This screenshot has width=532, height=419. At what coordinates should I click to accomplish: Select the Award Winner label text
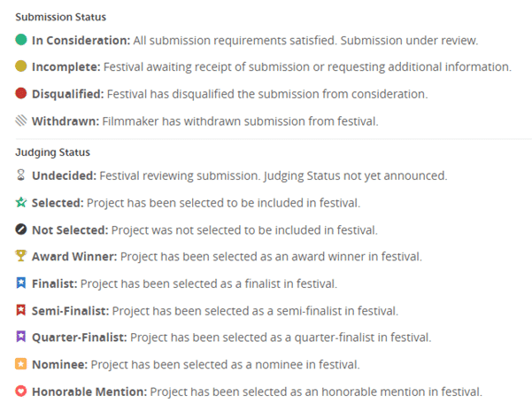point(74,256)
